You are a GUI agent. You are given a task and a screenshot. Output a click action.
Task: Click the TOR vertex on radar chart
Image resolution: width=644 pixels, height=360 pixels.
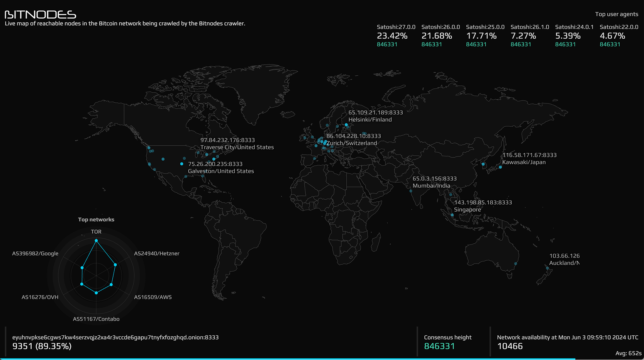tap(96, 241)
